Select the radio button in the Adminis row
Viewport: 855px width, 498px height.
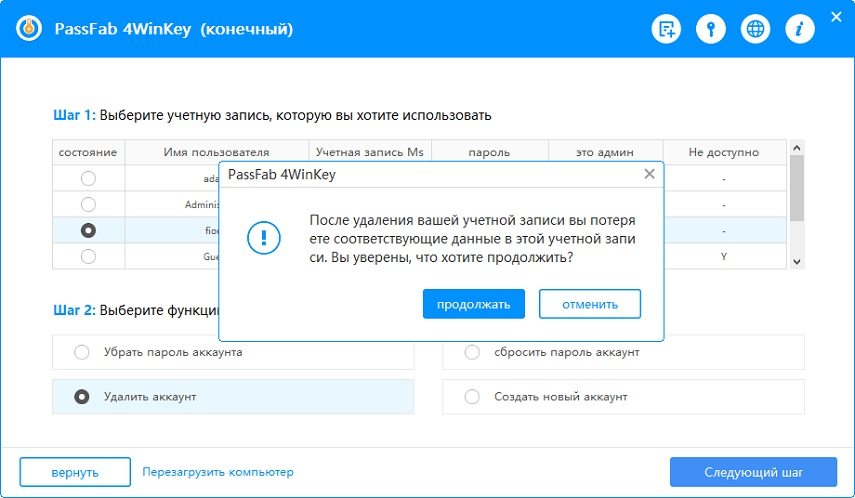pyautogui.click(x=88, y=205)
